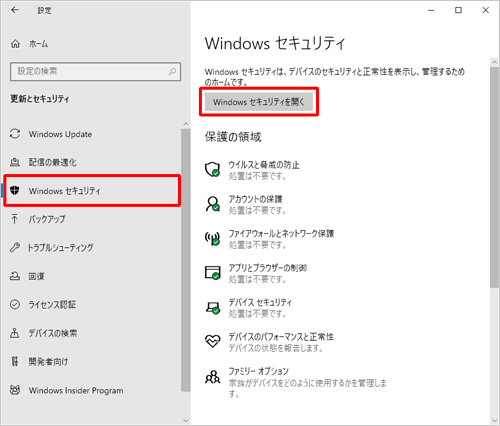Open ファイアウォールとネットワーク保護 area

click(x=269, y=239)
